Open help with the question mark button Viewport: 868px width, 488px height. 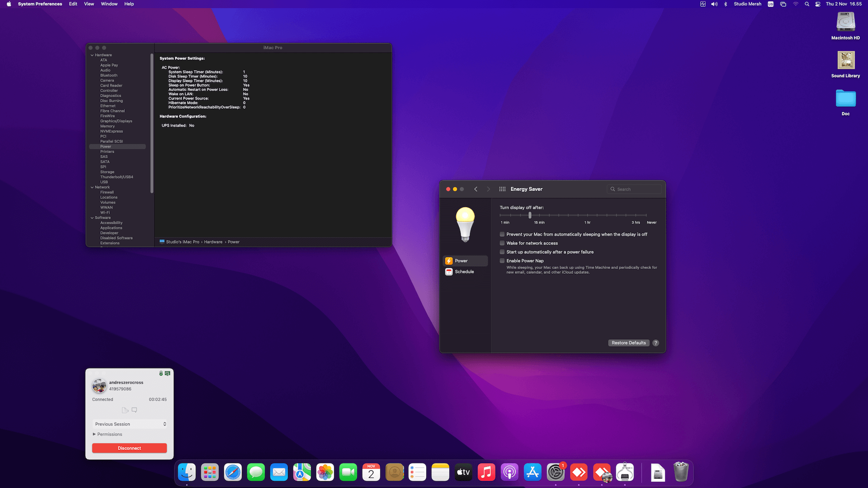[656, 343]
